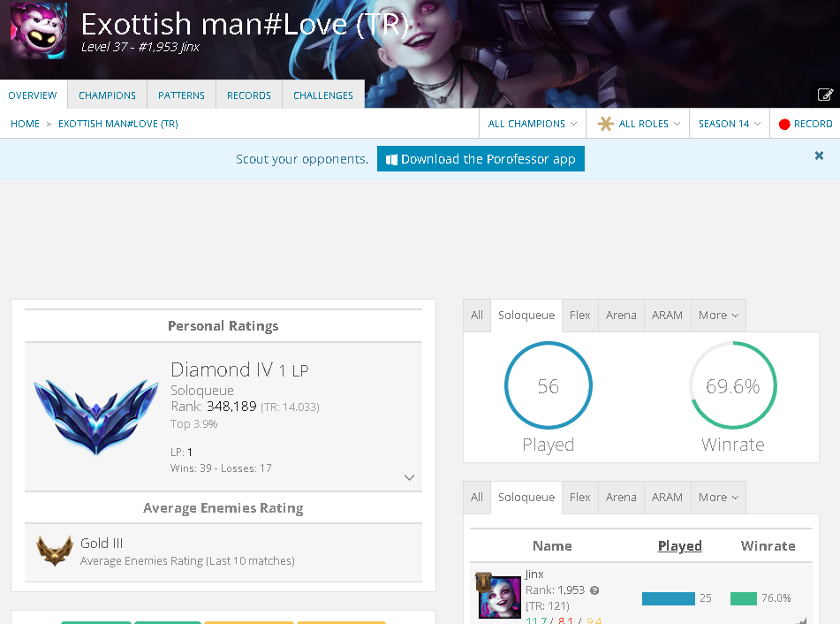This screenshot has width=840, height=624.
Task: Select Flex tab above champion table
Action: 579,498
